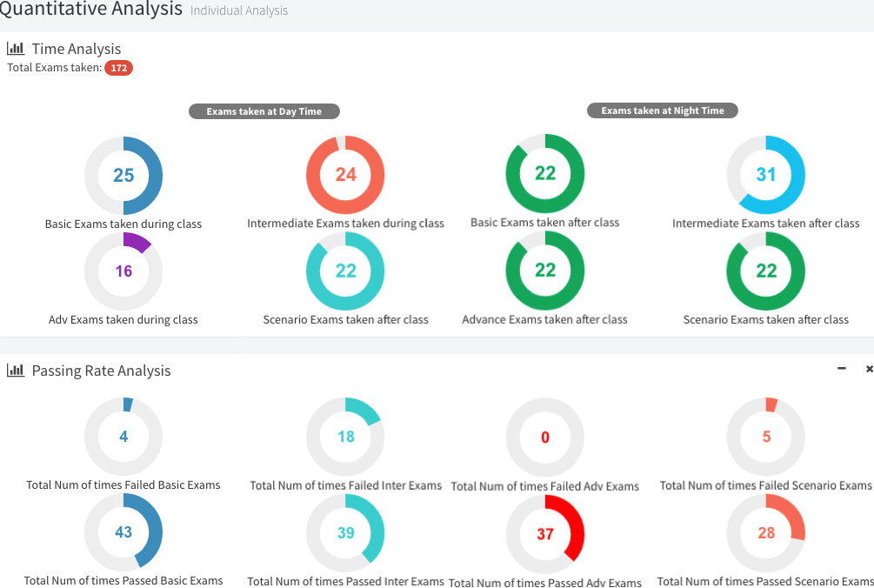
Task: Select the 'Exams taken at Night Time' label
Action: pos(662,110)
